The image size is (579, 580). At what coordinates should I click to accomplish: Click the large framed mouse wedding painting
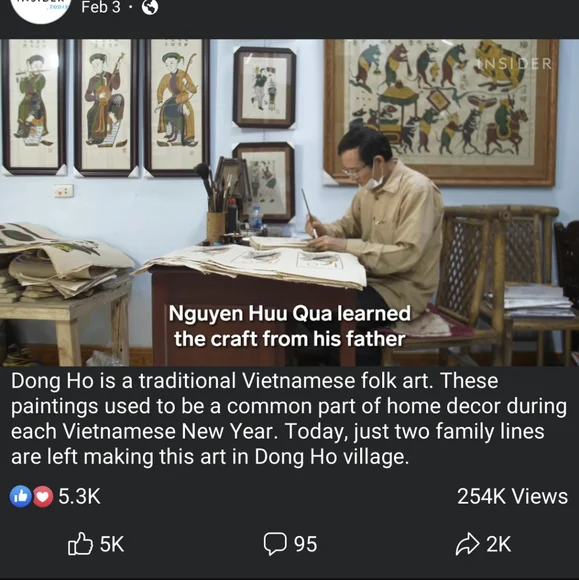pyautogui.click(x=440, y=112)
